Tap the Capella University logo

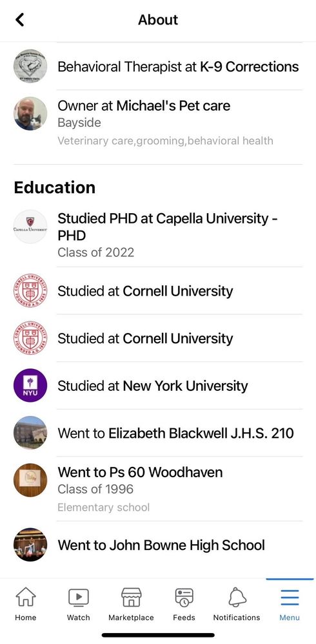(x=30, y=227)
